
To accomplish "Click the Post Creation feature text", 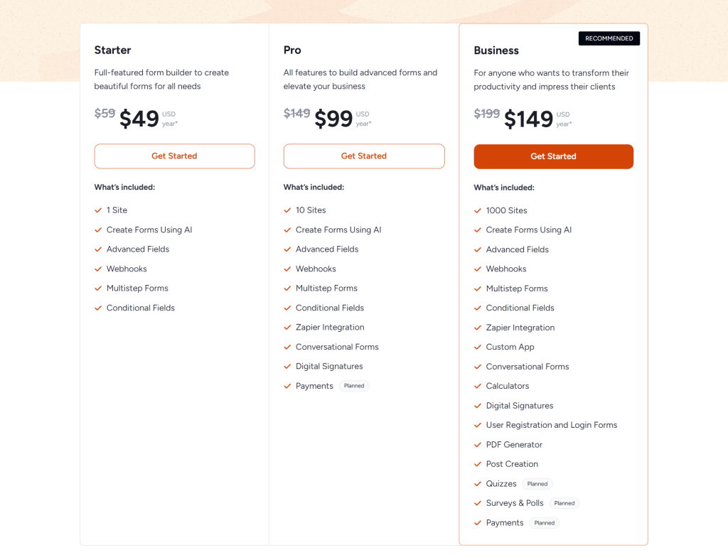I will tap(512, 464).
